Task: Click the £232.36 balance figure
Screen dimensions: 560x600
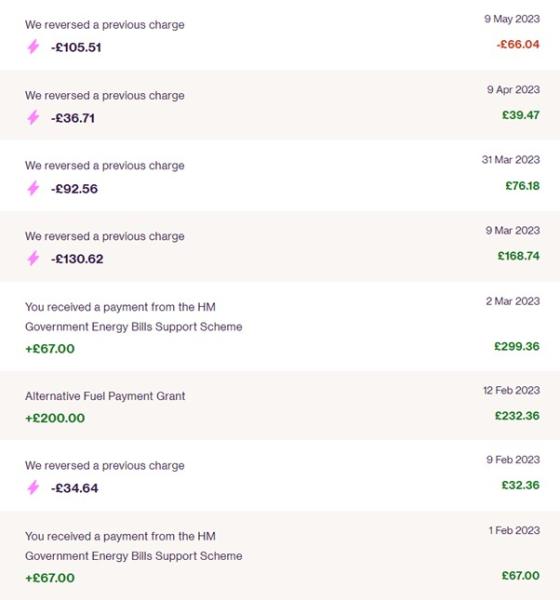Action: (517, 416)
